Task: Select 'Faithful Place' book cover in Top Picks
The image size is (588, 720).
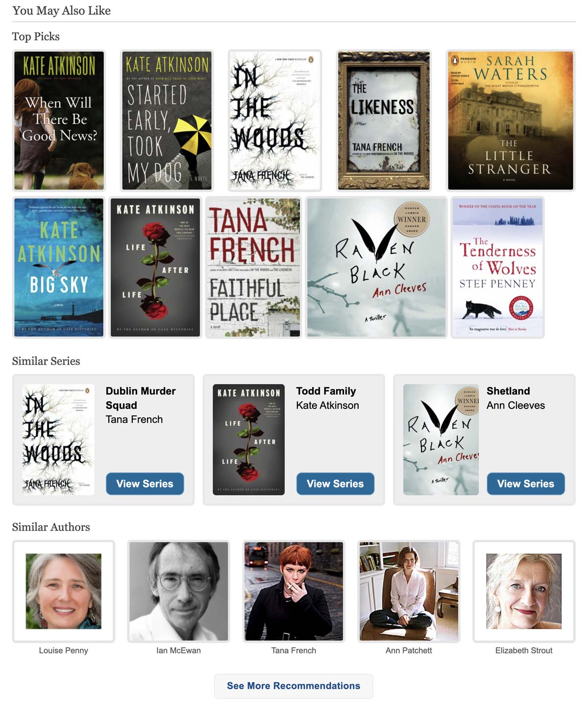Action: (253, 267)
